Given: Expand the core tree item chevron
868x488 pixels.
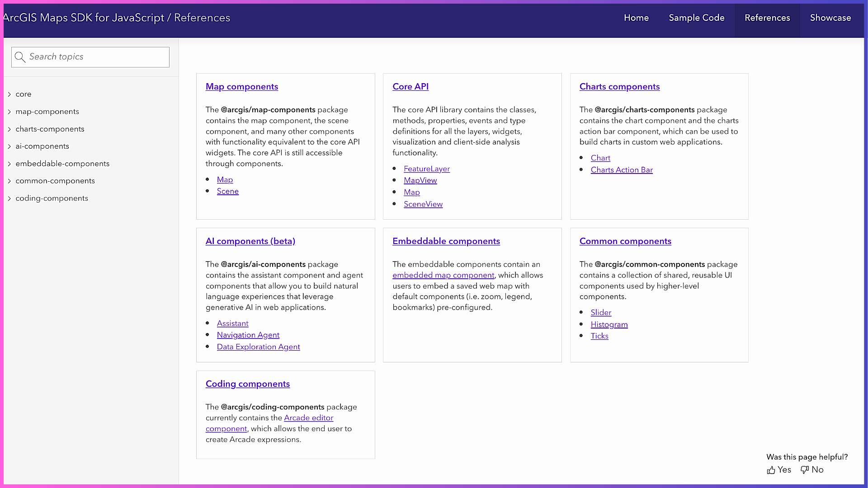Looking at the screenshot, I should (x=9, y=94).
